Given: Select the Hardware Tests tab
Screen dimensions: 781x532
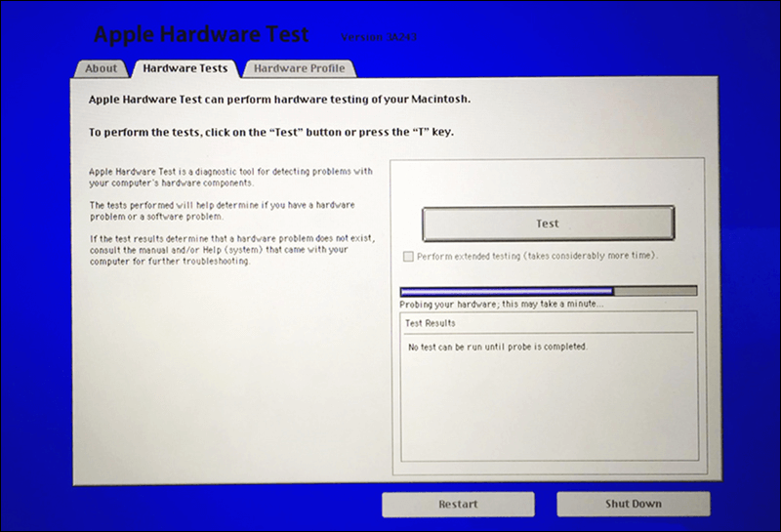Looking at the screenshot, I should (185, 68).
